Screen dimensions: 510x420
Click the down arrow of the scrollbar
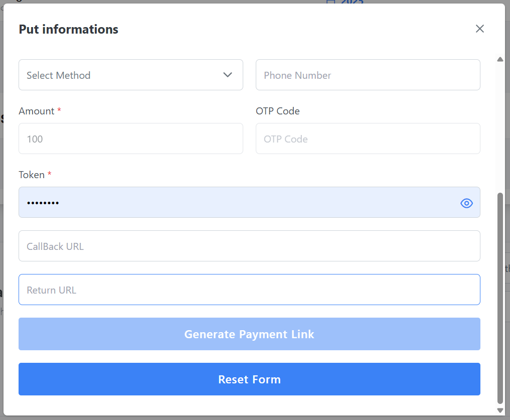(500, 410)
